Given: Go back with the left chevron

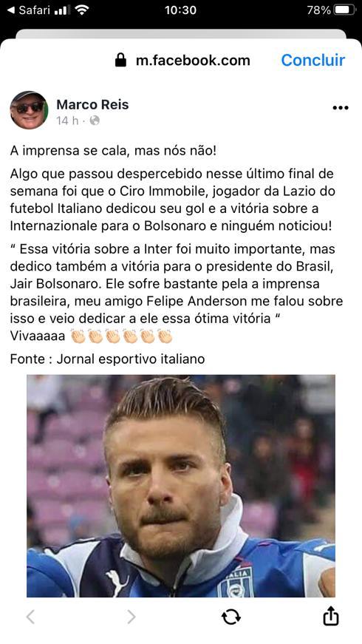Looking at the screenshot, I should click(x=30, y=617).
